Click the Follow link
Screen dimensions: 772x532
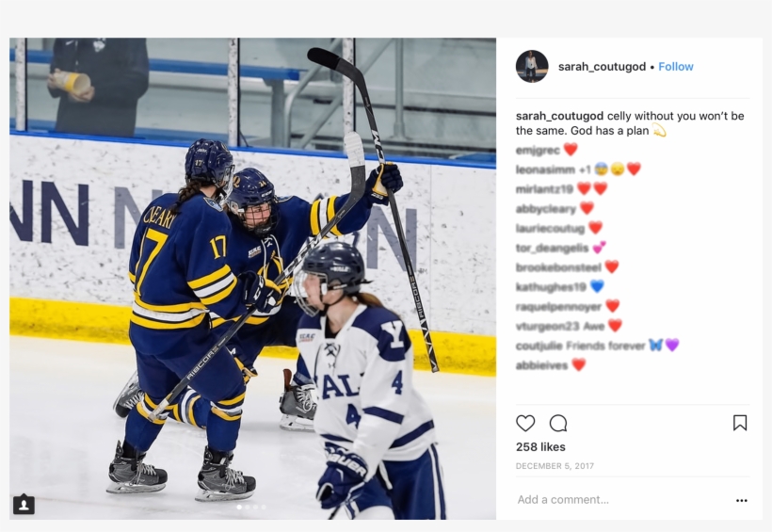(676, 67)
